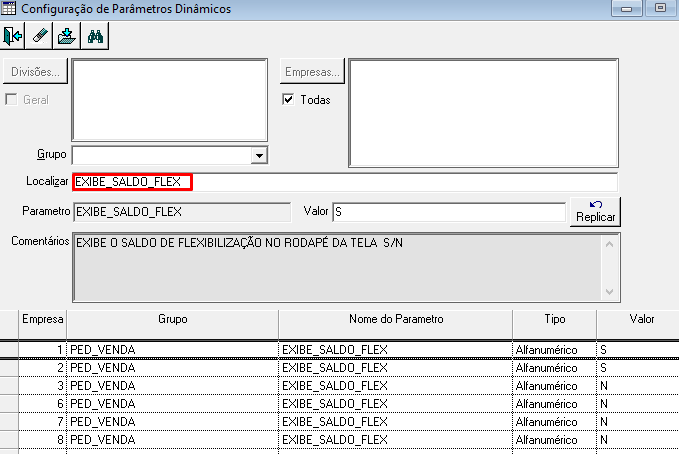The image size is (679, 454).
Task: Open the Grupo dropdown arrow
Action: coord(259,156)
